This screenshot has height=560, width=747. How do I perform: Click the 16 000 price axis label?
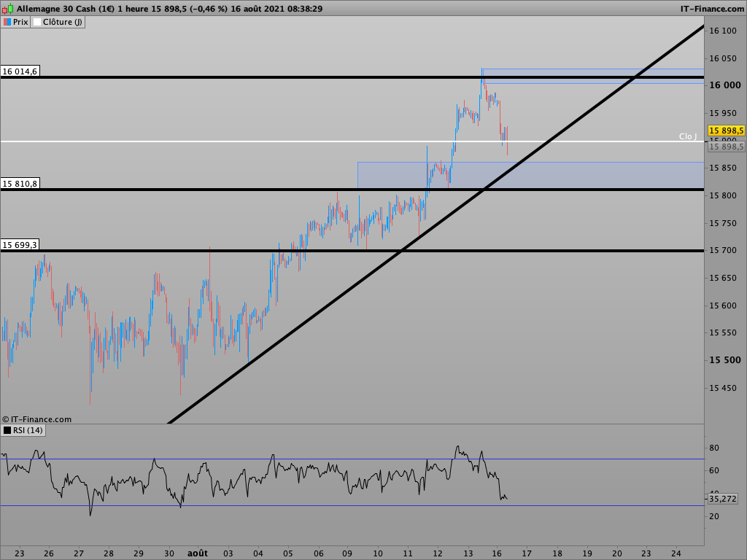725,85
